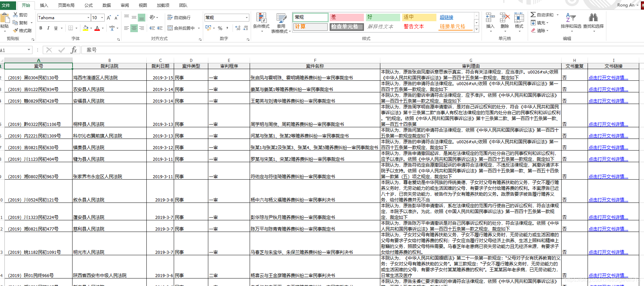644x286 pixels.
Task: Open the 文件 (File) tab
Action: pos(6,5)
